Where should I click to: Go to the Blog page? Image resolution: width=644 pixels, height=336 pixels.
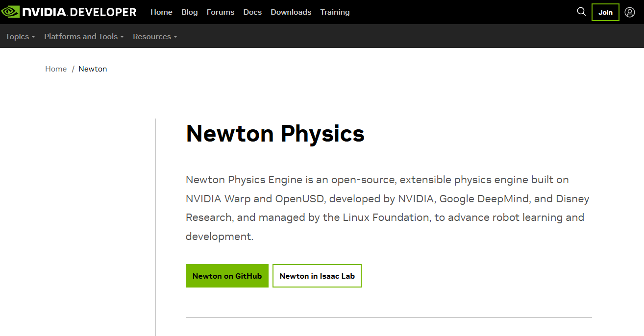coord(190,12)
